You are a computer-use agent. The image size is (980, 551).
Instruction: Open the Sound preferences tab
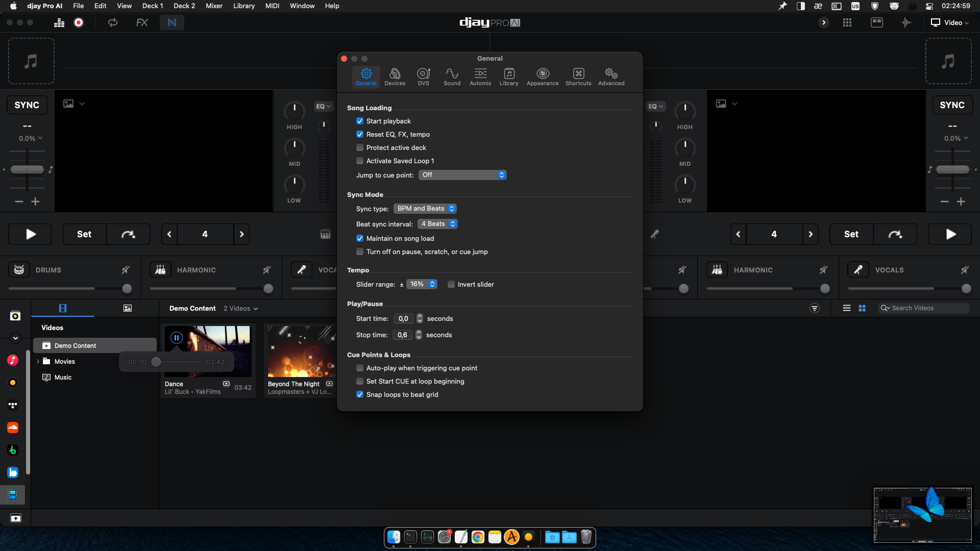point(452,77)
